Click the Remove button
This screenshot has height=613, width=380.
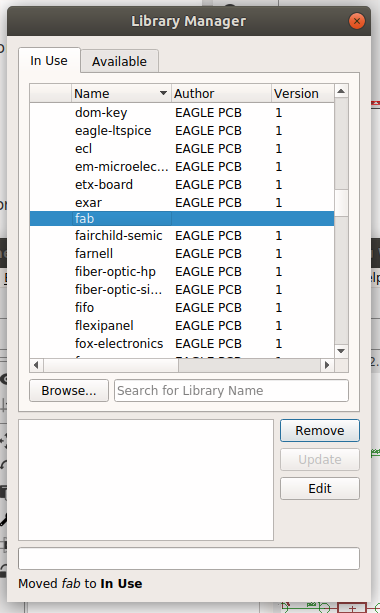320,430
